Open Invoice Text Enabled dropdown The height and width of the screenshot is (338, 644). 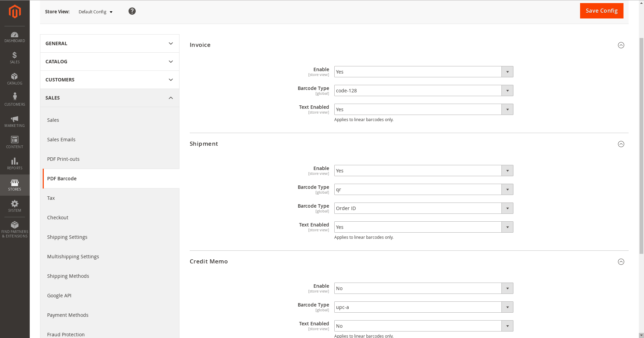(424, 109)
